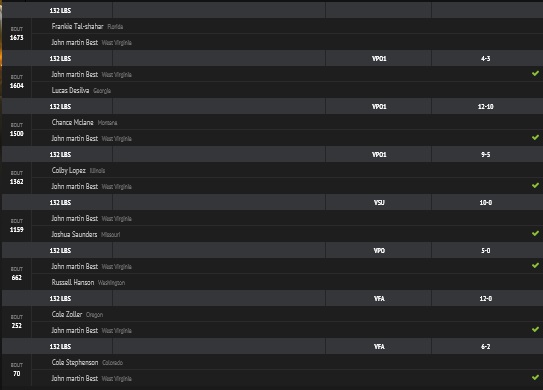Click the green checkmark in bout 1362
Viewport: 543px width, 390px height.
click(535, 185)
